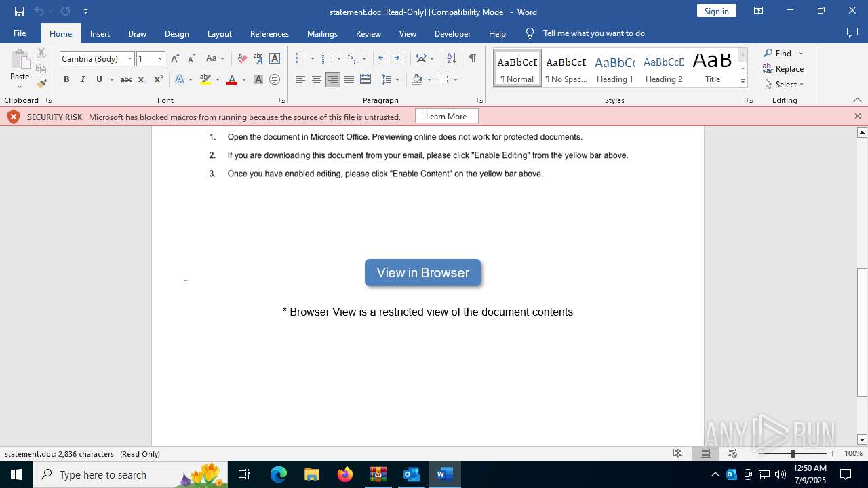Click the Align Left icon
This screenshot has height=488, width=868.
click(300, 79)
